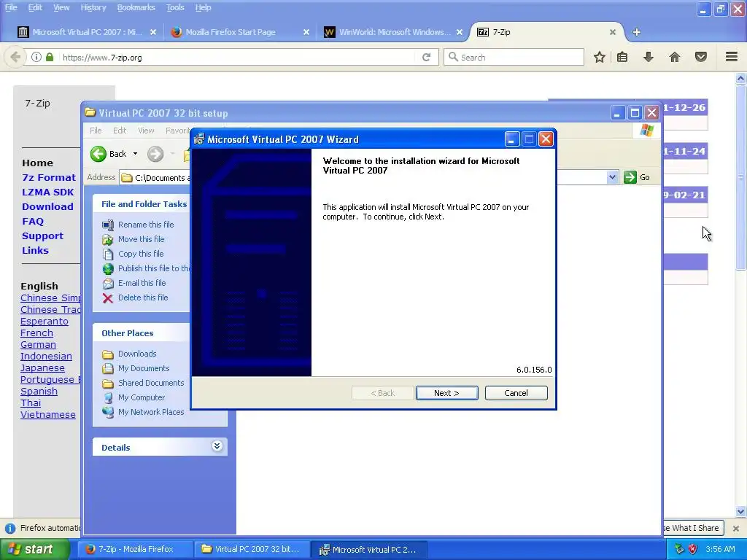Click Publish this file to the Web
Viewport: 747px width, 560px height.
tap(153, 268)
